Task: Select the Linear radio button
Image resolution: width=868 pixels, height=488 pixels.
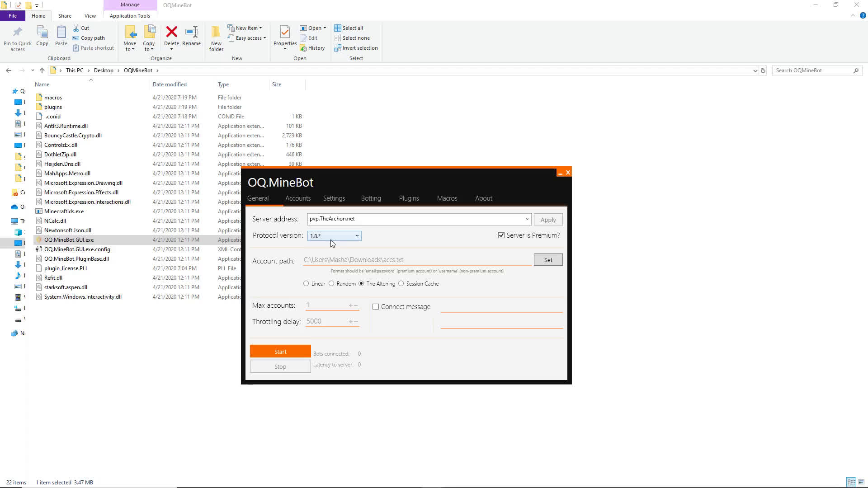Action: (306, 284)
